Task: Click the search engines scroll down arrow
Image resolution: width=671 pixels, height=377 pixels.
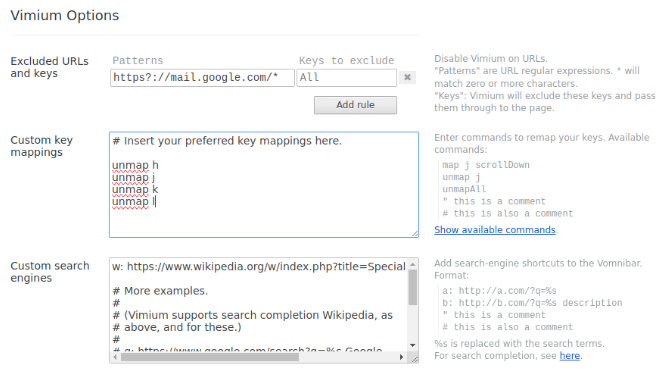Action: click(x=413, y=345)
